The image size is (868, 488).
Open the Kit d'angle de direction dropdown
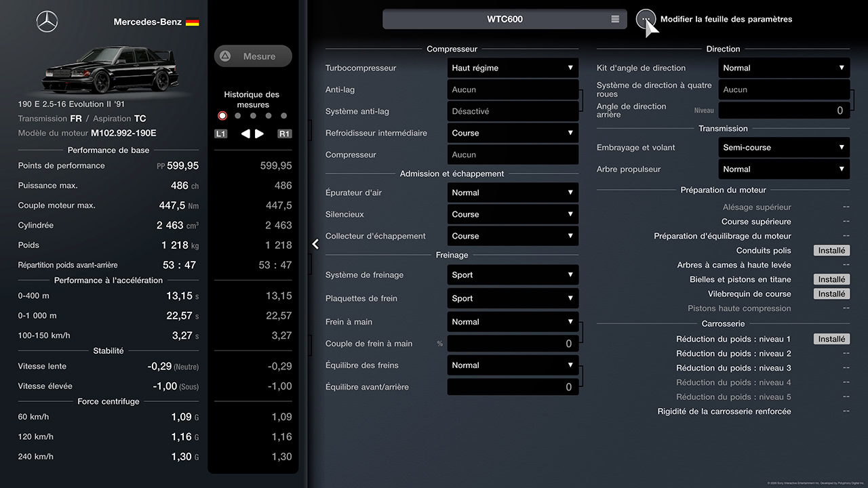784,68
